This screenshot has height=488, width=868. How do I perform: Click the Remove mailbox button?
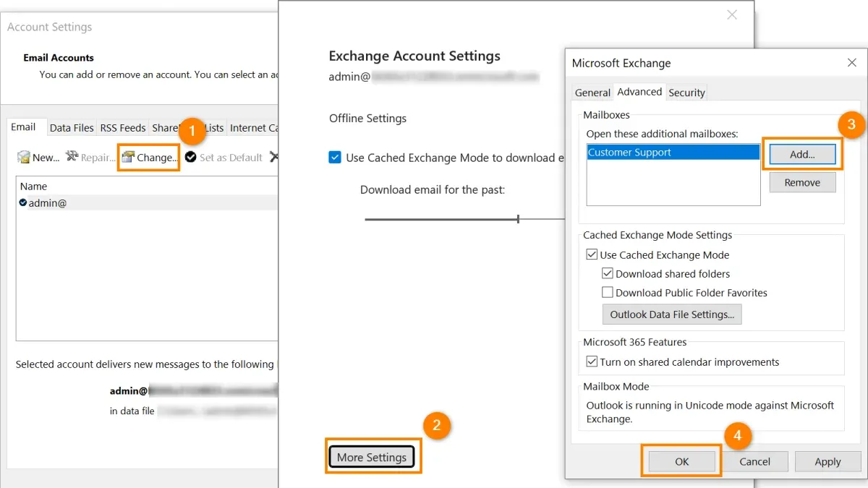[x=802, y=182]
